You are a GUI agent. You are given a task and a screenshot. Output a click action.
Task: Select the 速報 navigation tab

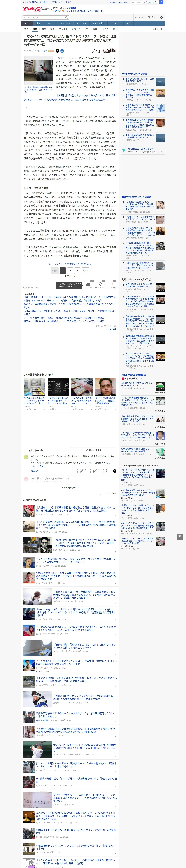(x=38, y=24)
